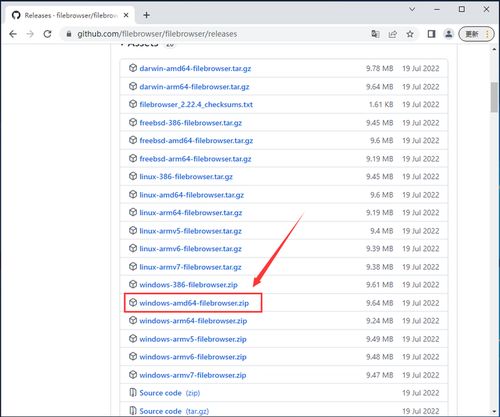Open a new browser tab
Viewport: 500px width, 417px height.
coord(146,15)
